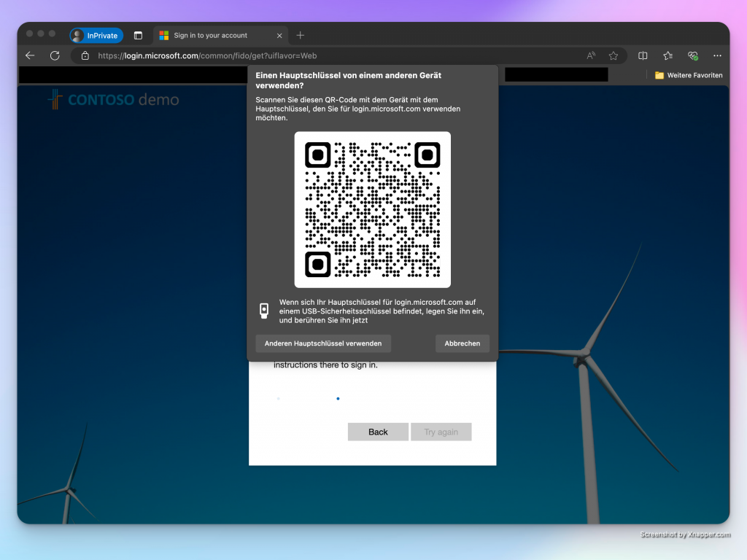Add page to favorites with star icon
The width and height of the screenshot is (747, 560).
point(614,55)
